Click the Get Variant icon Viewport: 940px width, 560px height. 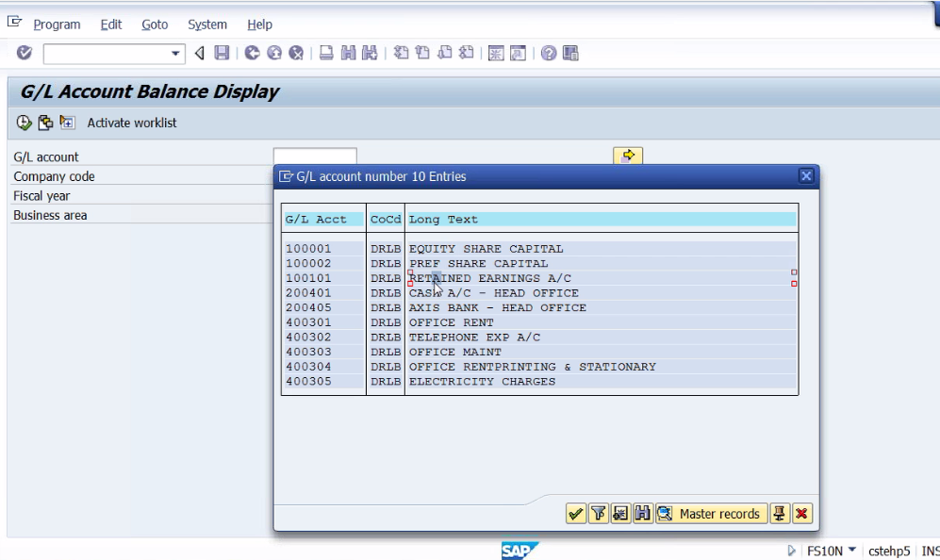point(45,123)
